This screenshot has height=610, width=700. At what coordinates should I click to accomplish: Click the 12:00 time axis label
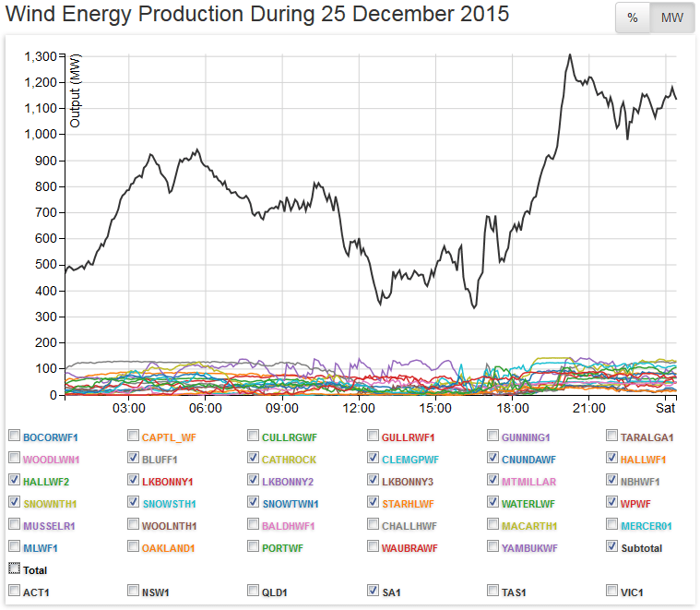pyautogui.click(x=358, y=408)
